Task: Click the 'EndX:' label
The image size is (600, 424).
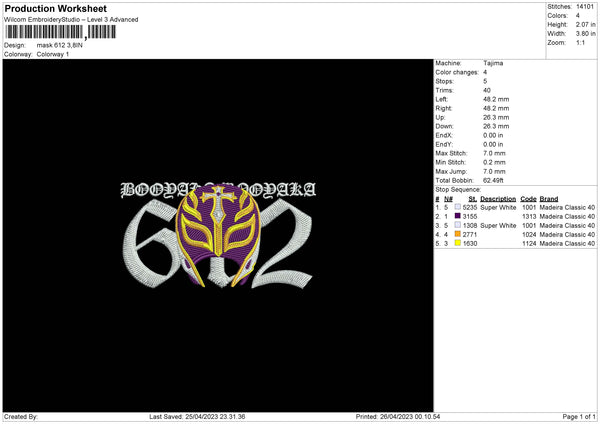Action: click(444, 135)
